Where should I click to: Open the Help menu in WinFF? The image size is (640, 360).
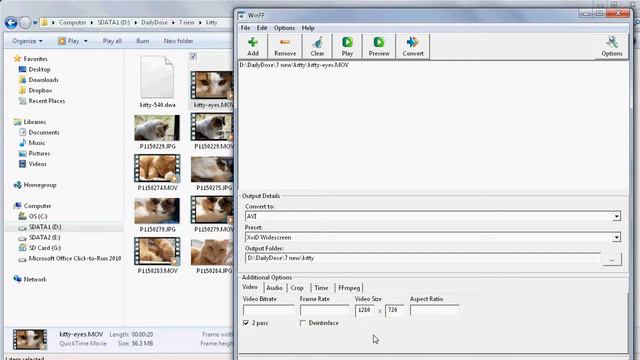308,28
